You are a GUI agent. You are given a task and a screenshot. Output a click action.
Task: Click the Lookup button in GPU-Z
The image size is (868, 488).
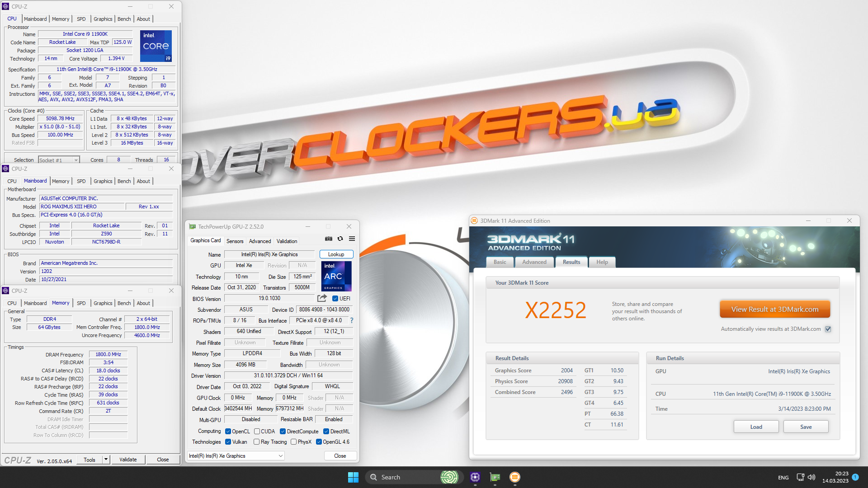(336, 254)
